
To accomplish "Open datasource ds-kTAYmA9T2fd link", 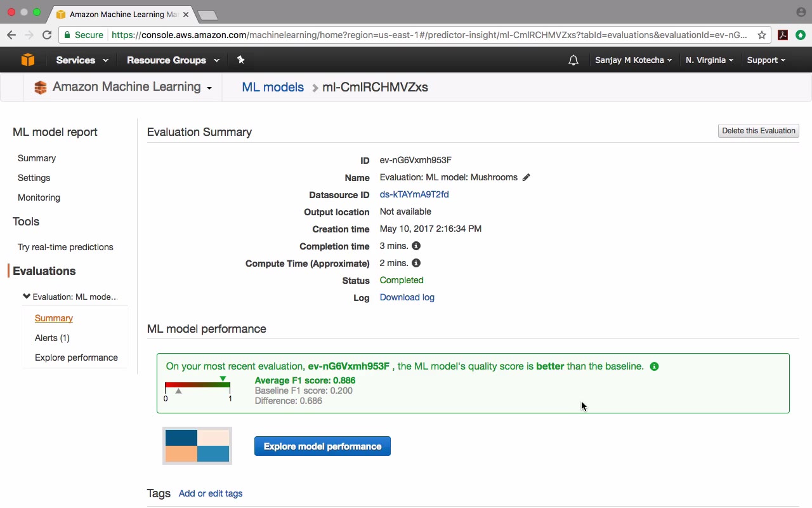I will [x=414, y=194].
